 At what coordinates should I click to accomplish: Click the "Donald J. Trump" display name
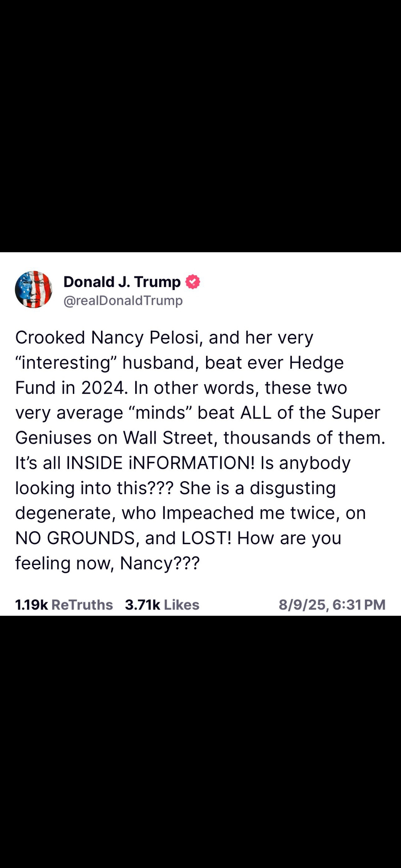[x=122, y=282]
